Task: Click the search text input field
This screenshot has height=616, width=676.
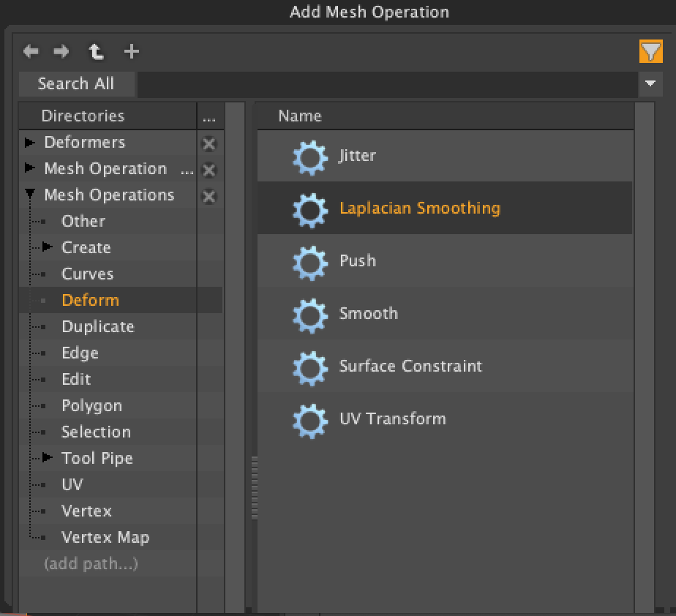Action: point(388,84)
